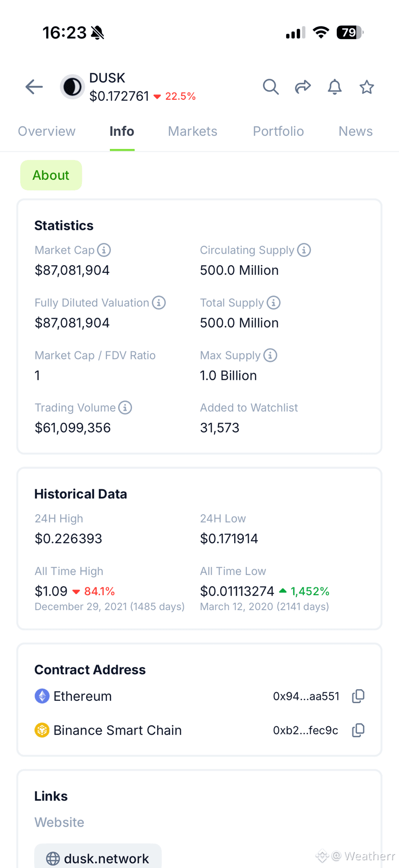The image size is (399, 868).
Task: Open the Markets tab
Action: (x=193, y=132)
